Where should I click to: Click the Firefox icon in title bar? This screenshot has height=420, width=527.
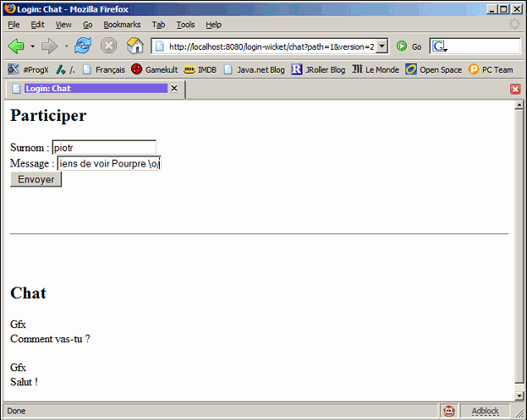tap(10, 8)
